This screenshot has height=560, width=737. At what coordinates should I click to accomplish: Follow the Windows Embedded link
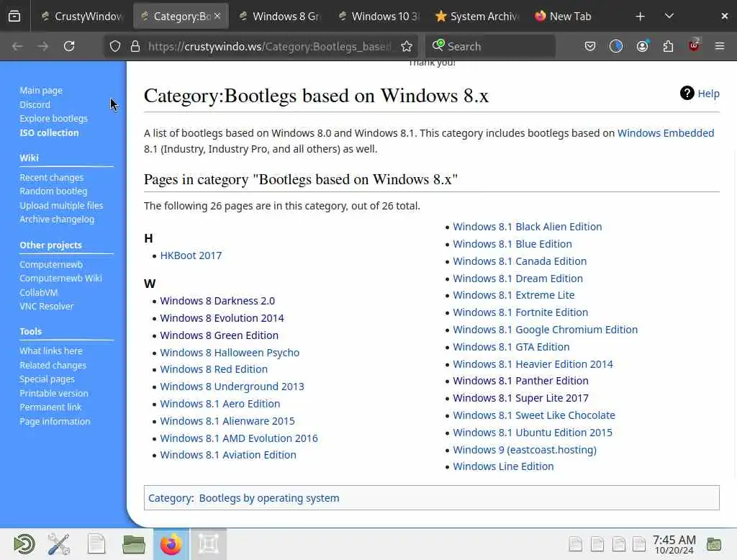(x=666, y=133)
